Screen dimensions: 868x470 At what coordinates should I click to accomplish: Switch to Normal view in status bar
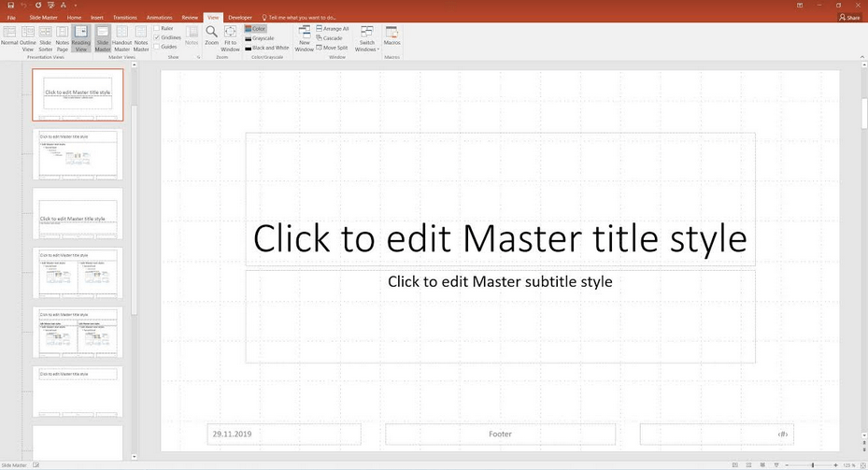coord(735,465)
